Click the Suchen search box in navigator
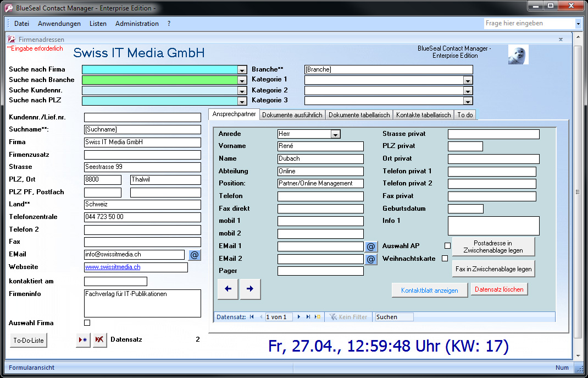588x378 pixels. 395,317
